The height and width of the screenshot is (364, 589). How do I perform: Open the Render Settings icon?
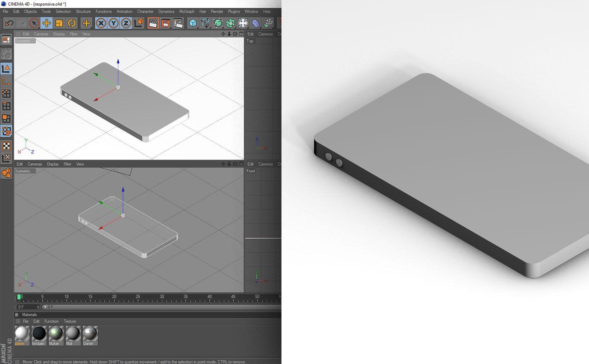[x=177, y=24]
